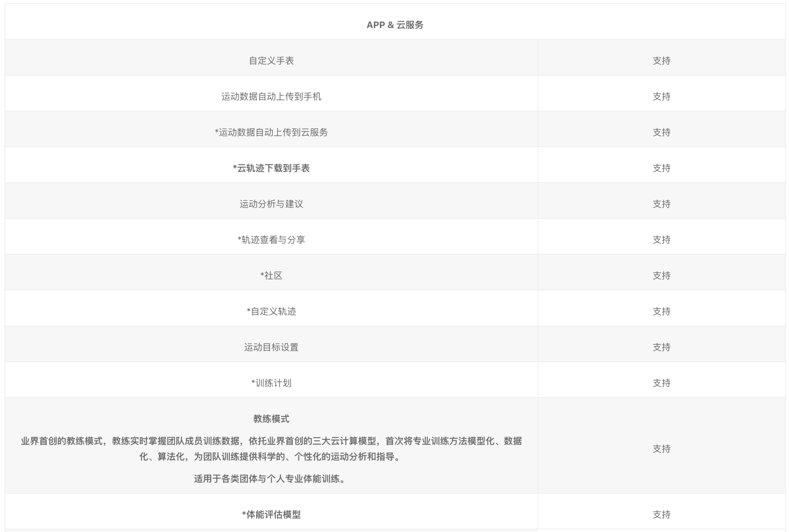
Task: Click the bold 教练模式 heading
Action: 271,419
